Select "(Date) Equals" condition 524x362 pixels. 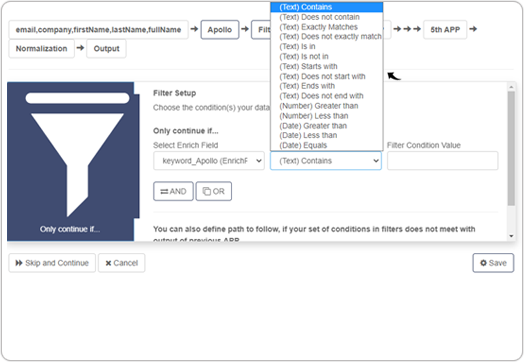click(x=326, y=145)
